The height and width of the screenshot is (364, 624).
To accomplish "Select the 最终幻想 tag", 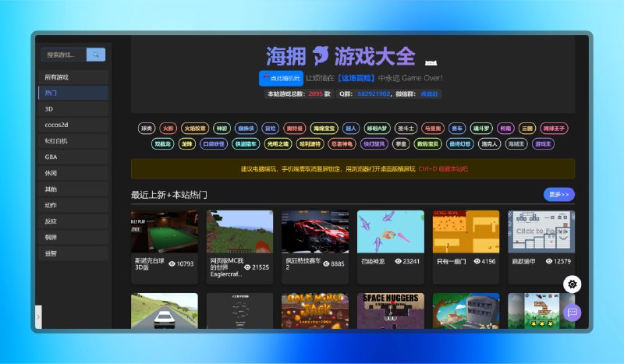I will (x=459, y=144).
